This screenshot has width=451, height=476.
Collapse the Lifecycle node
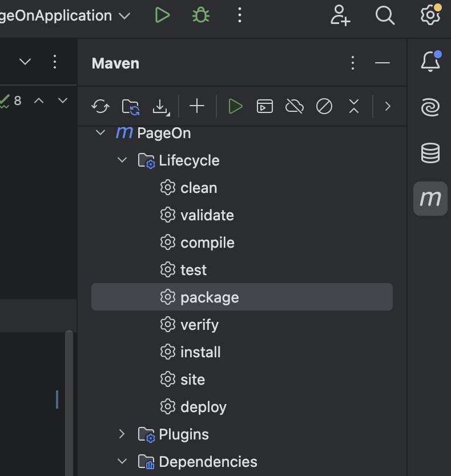[122, 160]
